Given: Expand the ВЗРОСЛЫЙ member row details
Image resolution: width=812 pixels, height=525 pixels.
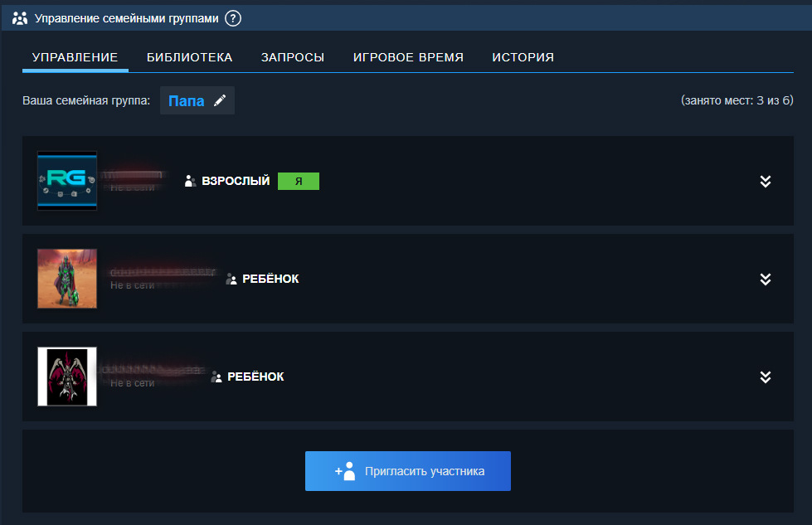Looking at the screenshot, I should pyautogui.click(x=766, y=182).
